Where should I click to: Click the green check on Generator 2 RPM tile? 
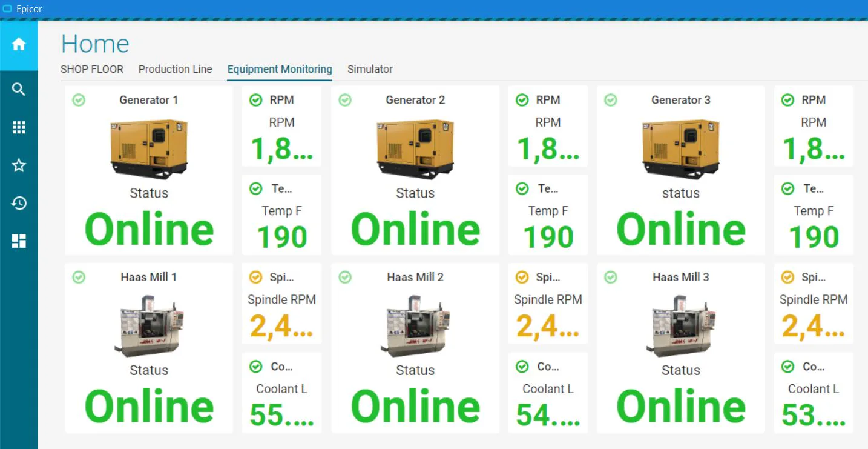[521, 100]
